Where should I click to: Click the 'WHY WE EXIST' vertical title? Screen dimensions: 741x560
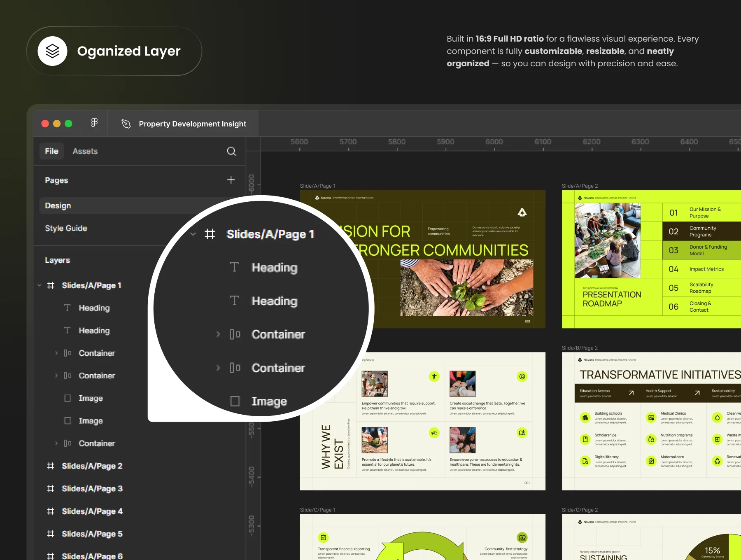coord(332,447)
